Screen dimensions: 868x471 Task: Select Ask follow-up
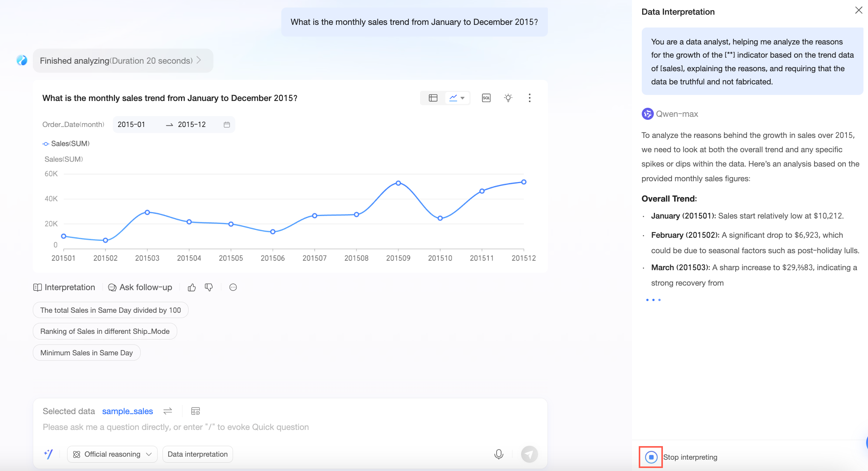click(x=140, y=287)
